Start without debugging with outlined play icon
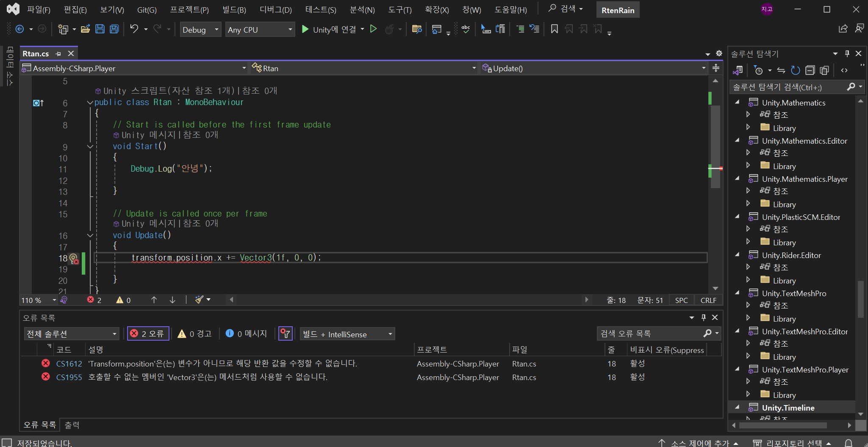This screenshot has width=868, height=447. (373, 29)
